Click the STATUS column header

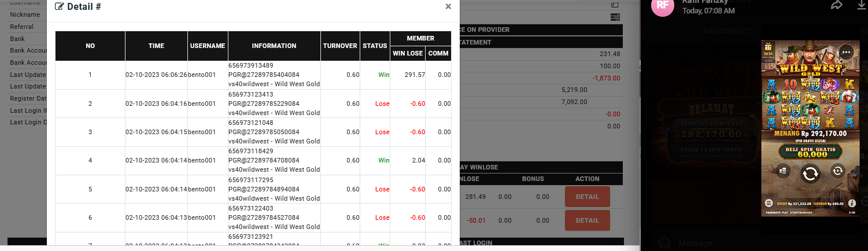click(x=375, y=46)
